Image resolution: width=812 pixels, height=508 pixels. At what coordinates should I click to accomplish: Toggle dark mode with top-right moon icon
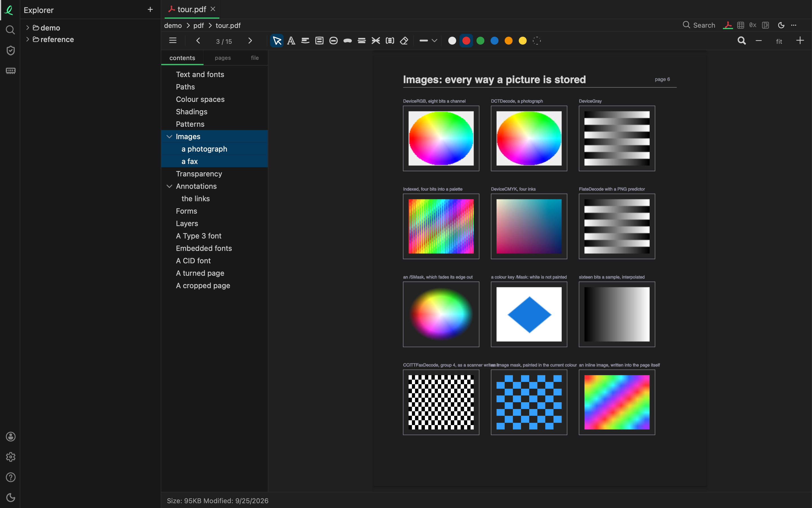(x=781, y=25)
